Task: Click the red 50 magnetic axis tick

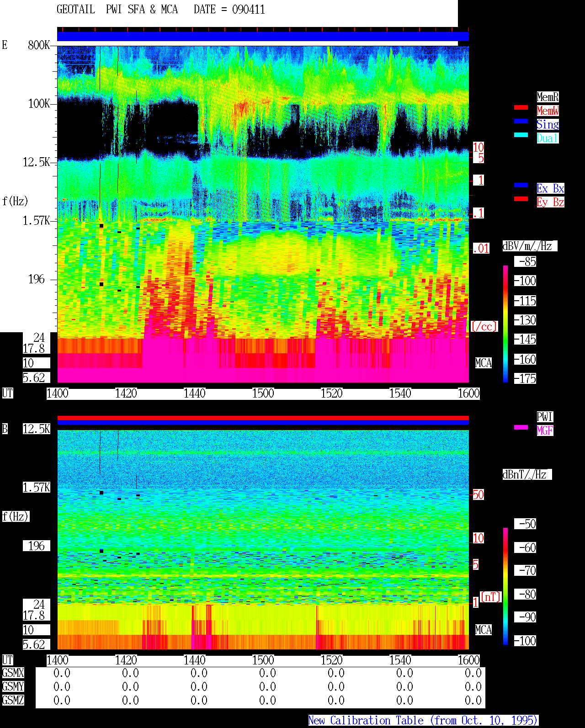Action: coord(478,494)
